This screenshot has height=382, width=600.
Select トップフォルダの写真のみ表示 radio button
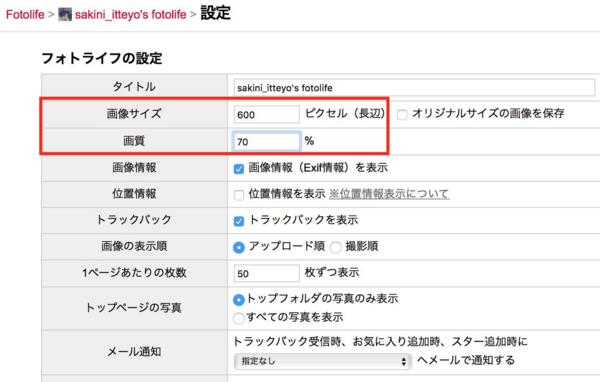coord(239,300)
